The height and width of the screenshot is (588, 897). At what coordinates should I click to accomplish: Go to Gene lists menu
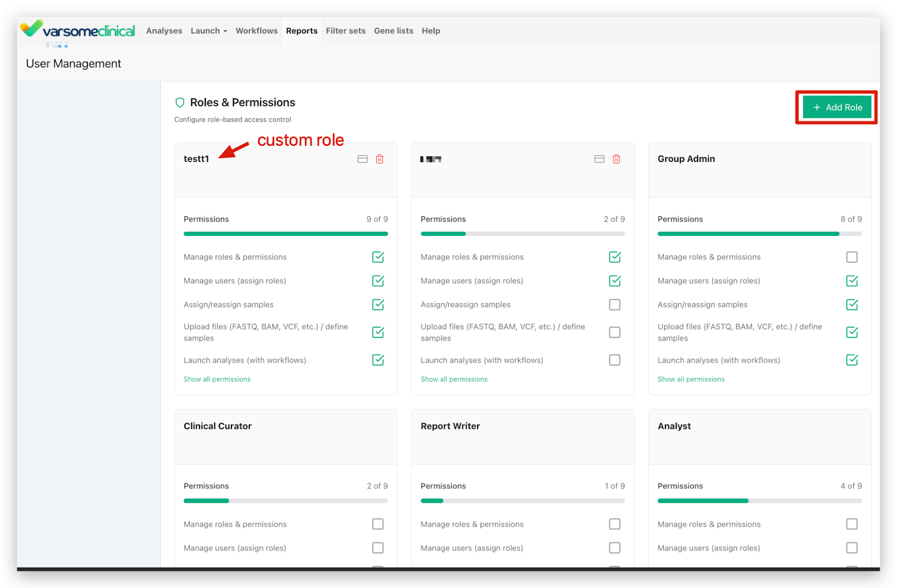point(394,31)
